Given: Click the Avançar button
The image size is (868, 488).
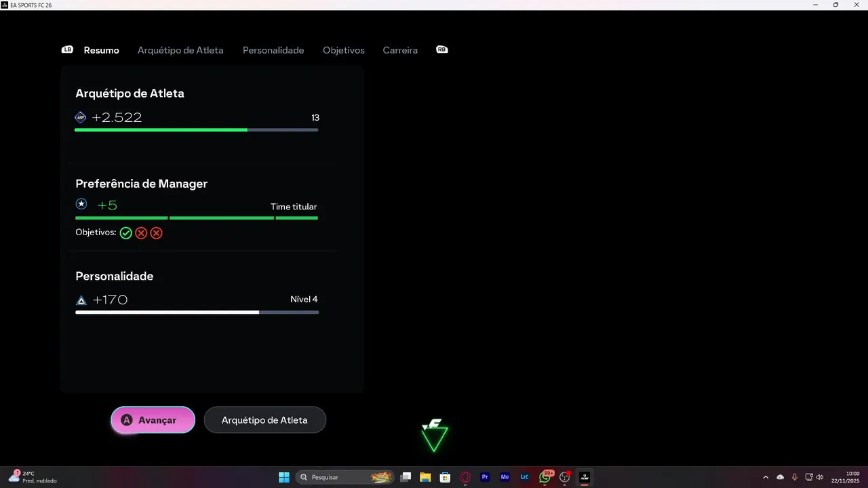Looking at the screenshot, I should (153, 420).
